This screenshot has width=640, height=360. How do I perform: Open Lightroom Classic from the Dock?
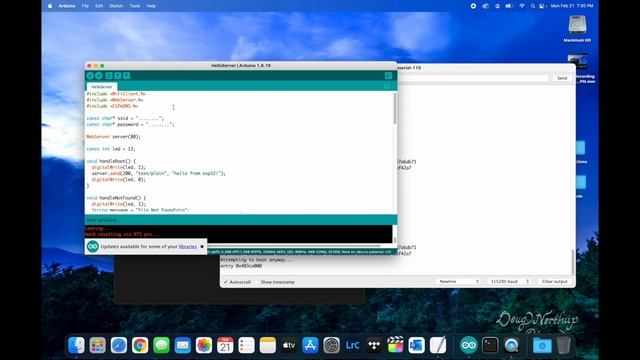click(x=352, y=346)
